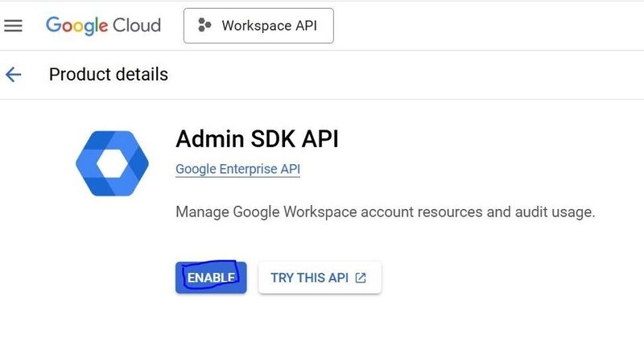The height and width of the screenshot is (362, 644).
Task: Go back using the left arrow
Action: click(x=13, y=75)
